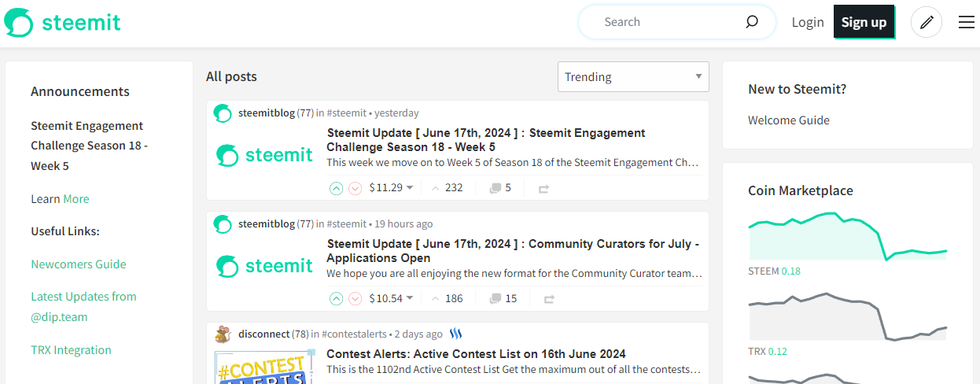Open the TRX Integration link

pos(71,350)
